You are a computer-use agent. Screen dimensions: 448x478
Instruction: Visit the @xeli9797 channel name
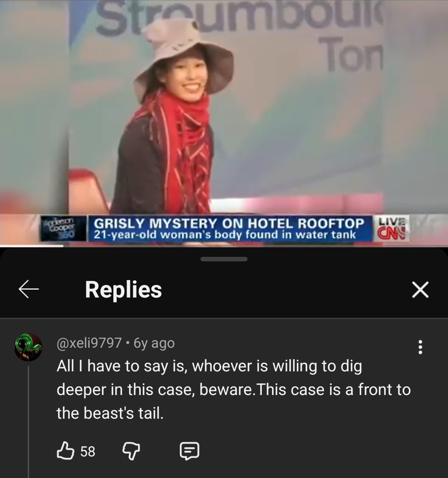click(89, 343)
